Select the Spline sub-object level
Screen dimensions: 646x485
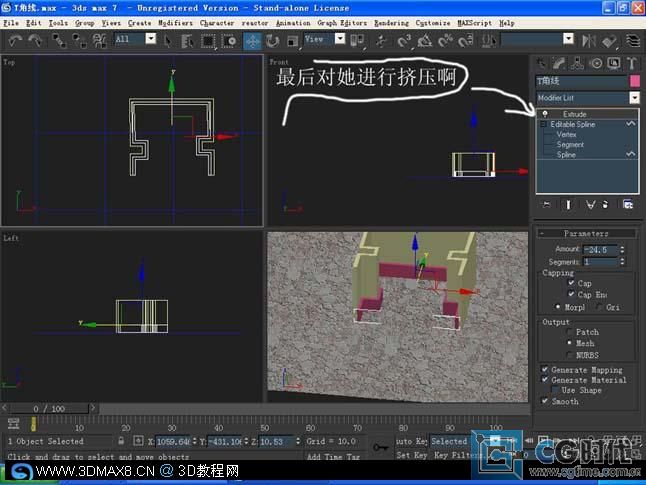(x=566, y=155)
